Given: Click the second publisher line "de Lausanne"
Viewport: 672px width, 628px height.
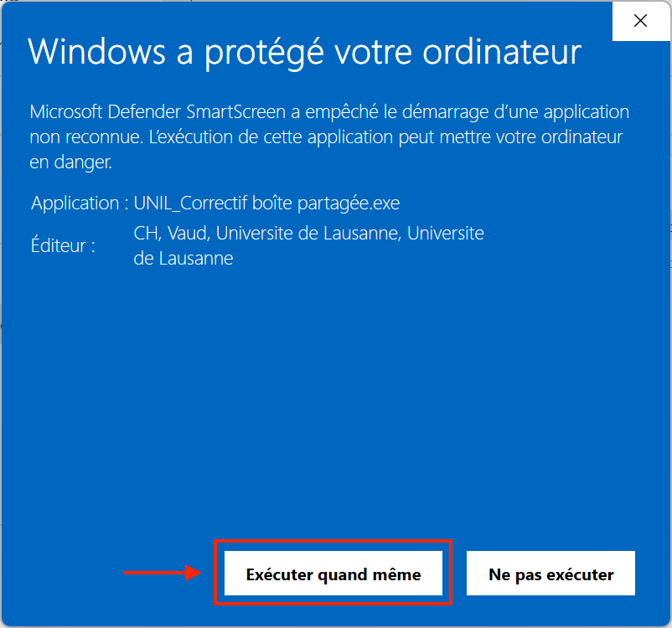Looking at the screenshot, I should (x=184, y=258).
